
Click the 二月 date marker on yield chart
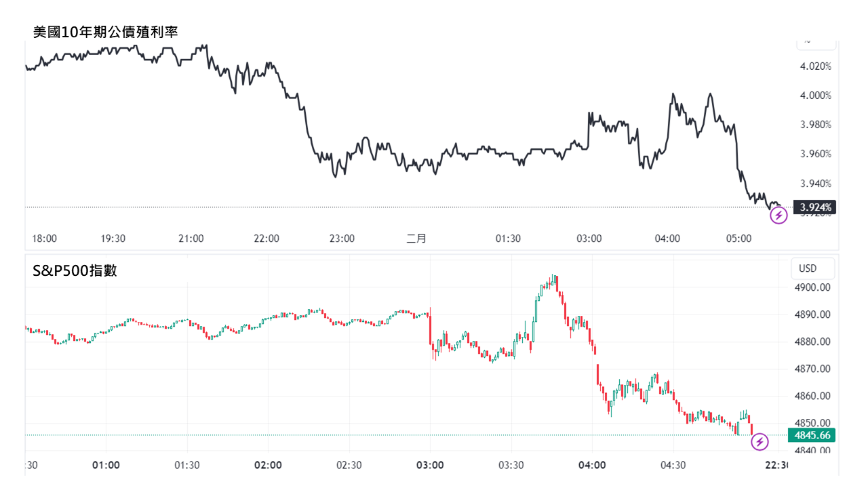(x=416, y=239)
